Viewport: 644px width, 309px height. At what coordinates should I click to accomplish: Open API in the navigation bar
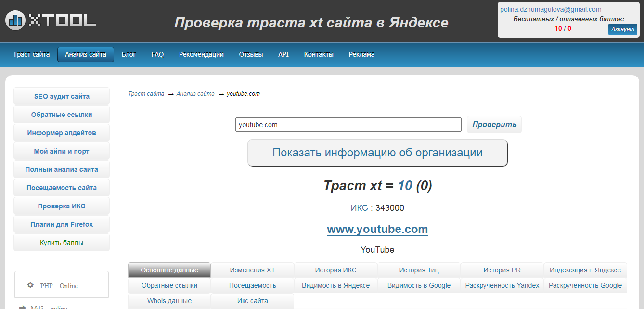click(283, 54)
